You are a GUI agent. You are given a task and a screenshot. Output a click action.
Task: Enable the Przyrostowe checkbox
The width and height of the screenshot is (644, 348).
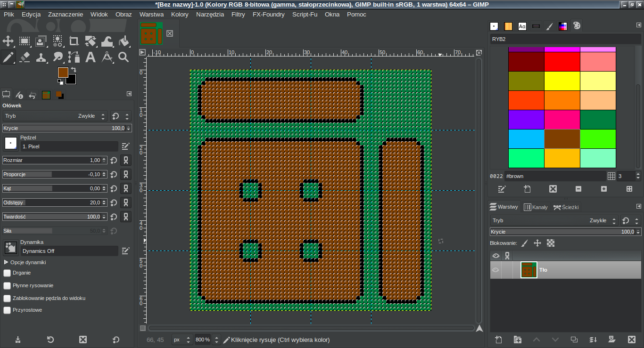coord(7,310)
